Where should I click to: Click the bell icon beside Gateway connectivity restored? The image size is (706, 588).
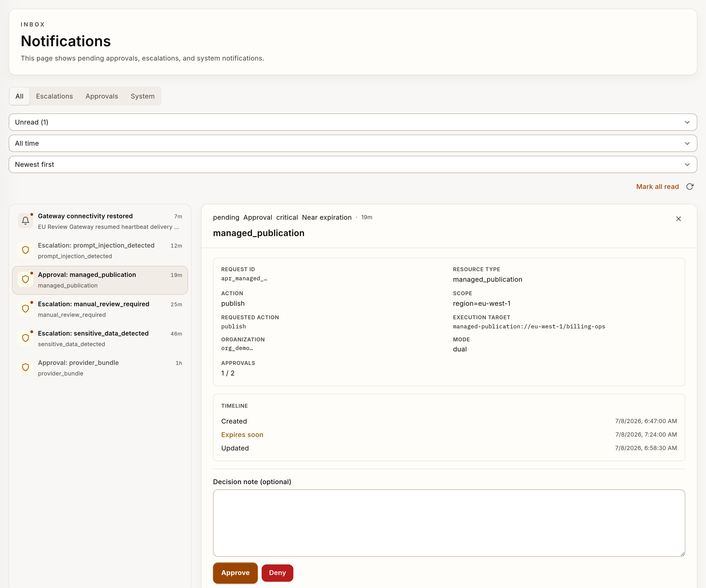tap(25, 221)
